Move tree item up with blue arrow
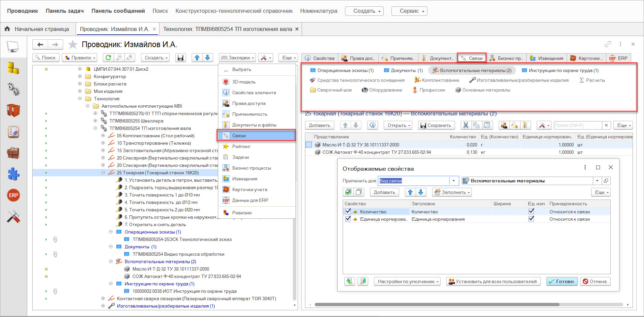644x317 pixels. pyautogui.click(x=197, y=58)
